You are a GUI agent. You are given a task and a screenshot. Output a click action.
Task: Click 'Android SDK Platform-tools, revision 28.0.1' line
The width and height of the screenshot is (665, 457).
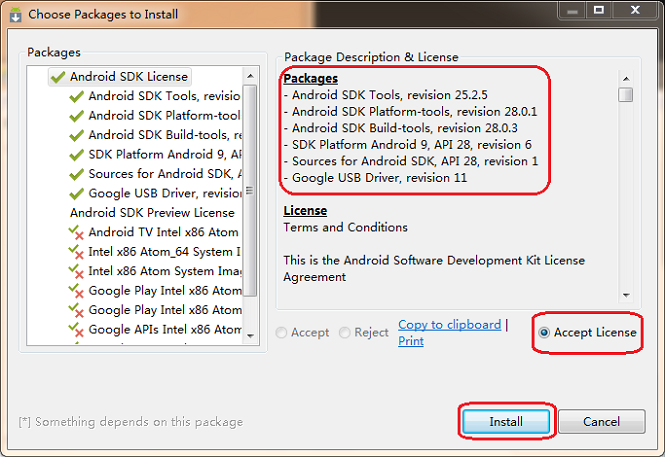tap(410, 111)
